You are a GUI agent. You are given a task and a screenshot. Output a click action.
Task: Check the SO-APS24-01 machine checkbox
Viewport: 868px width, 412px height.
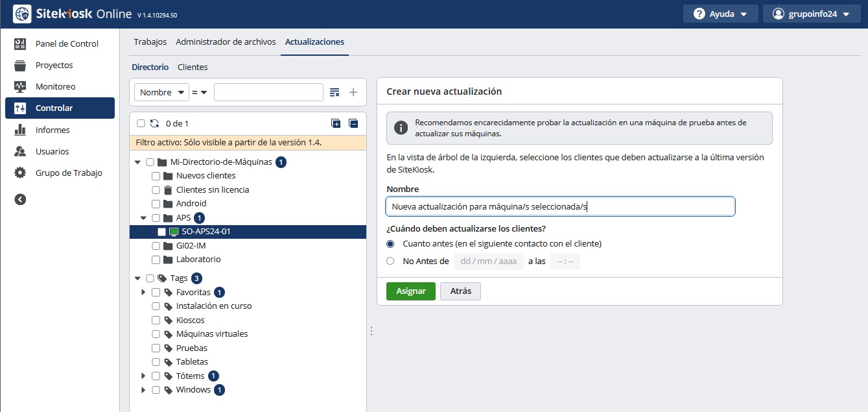point(161,232)
